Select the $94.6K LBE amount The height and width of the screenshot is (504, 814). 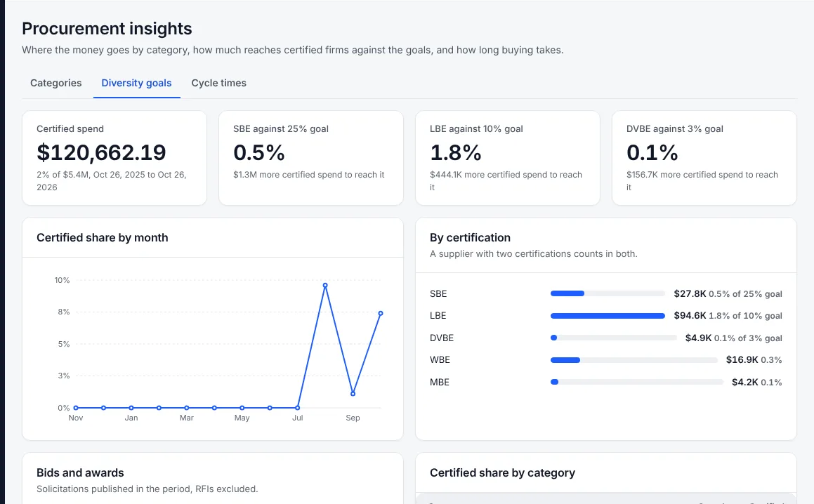(690, 316)
